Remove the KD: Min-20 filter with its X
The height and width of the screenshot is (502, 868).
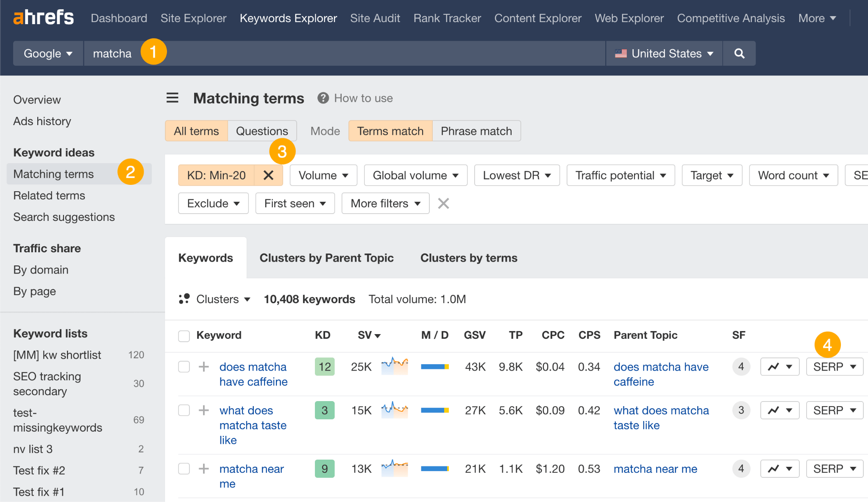click(269, 175)
